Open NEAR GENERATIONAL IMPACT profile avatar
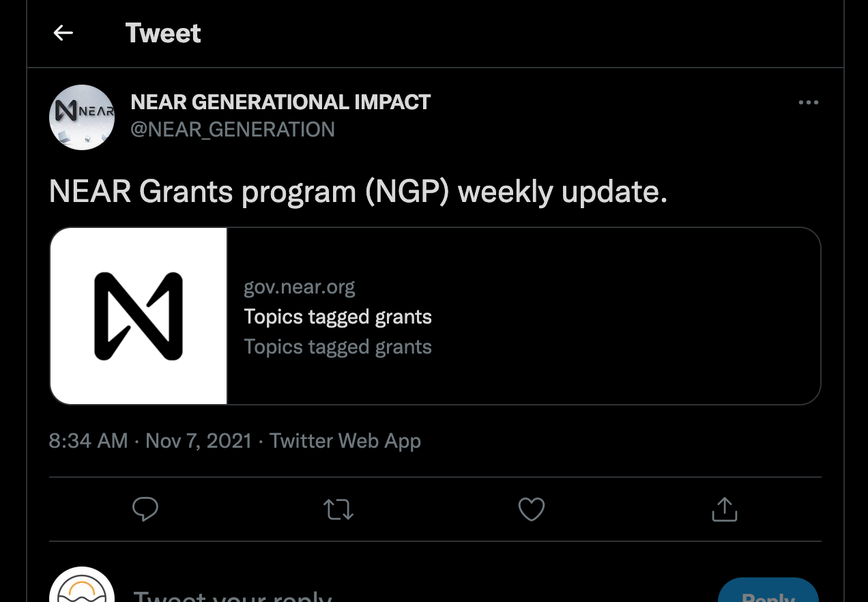The height and width of the screenshot is (602, 868). (x=82, y=117)
